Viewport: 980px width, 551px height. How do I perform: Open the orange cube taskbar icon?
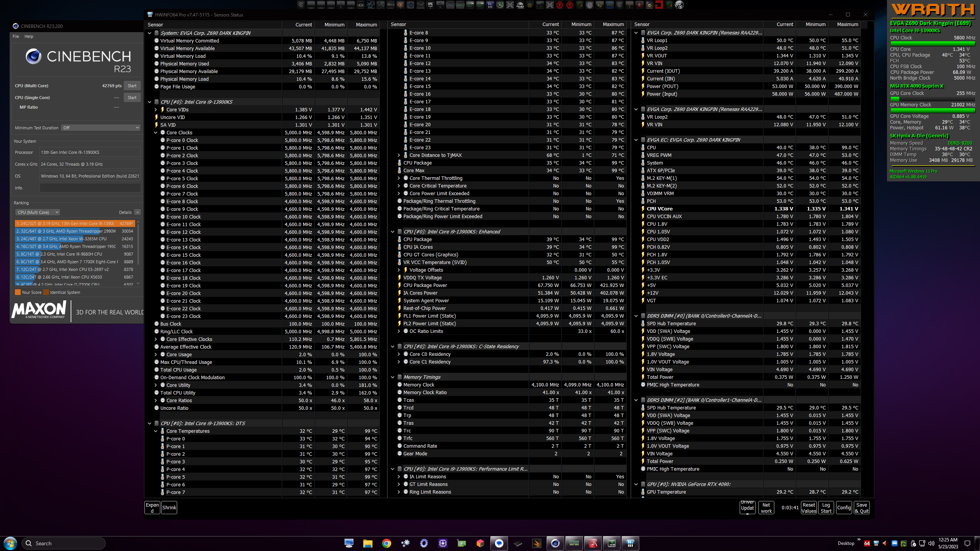pos(480,543)
